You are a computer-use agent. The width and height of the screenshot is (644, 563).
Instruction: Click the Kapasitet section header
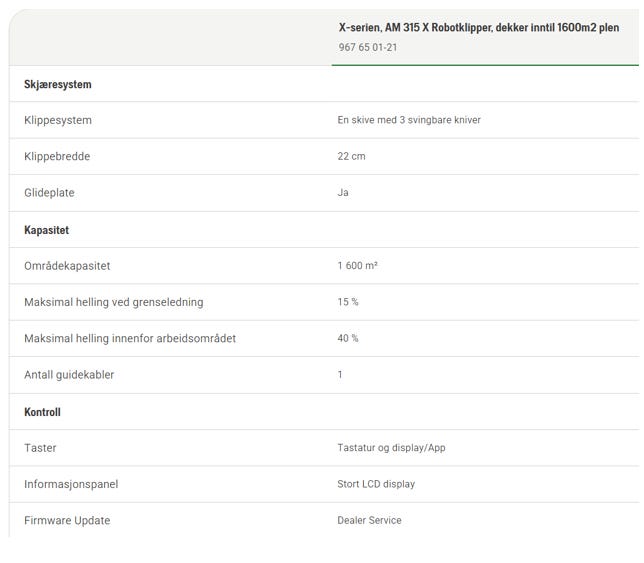tap(46, 230)
